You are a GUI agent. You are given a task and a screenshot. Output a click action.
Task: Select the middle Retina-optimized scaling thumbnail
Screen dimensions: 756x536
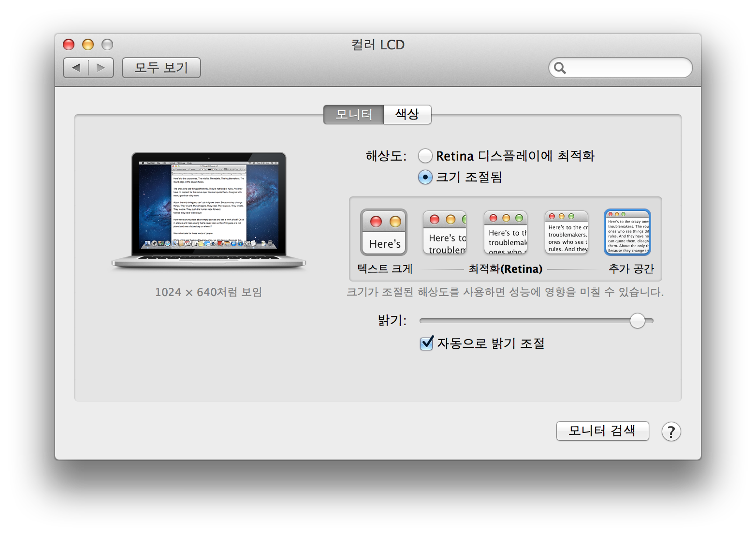pyautogui.click(x=506, y=233)
